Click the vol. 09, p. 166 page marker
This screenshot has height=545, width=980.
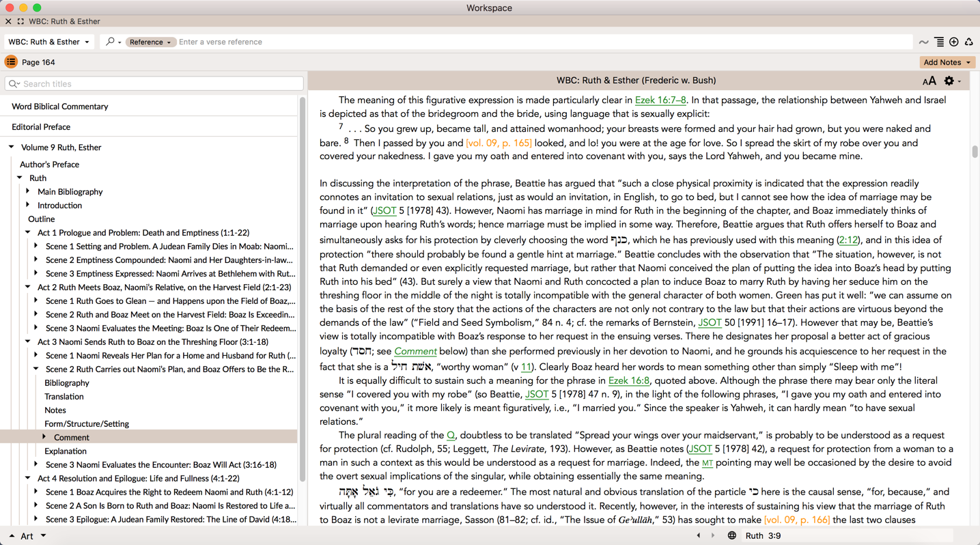pyautogui.click(x=797, y=520)
